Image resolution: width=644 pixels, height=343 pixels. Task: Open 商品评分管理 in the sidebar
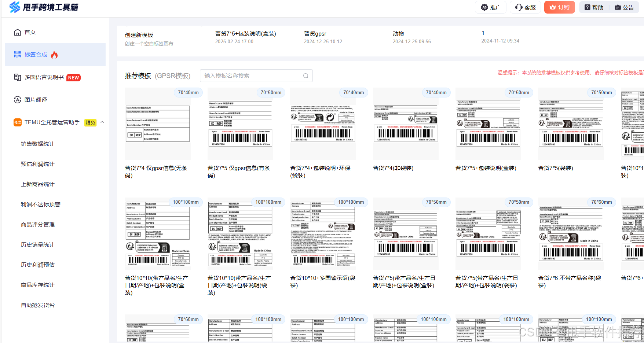(37, 225)
